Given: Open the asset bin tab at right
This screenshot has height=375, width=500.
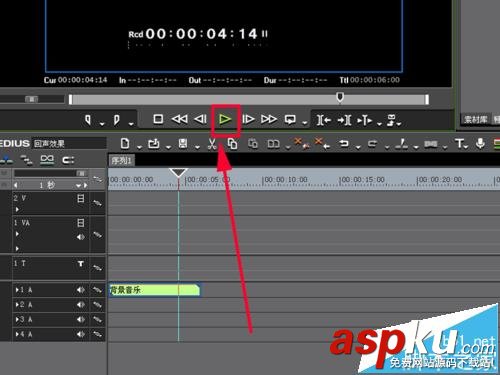Looking at the screenshot, I should 475,119.
